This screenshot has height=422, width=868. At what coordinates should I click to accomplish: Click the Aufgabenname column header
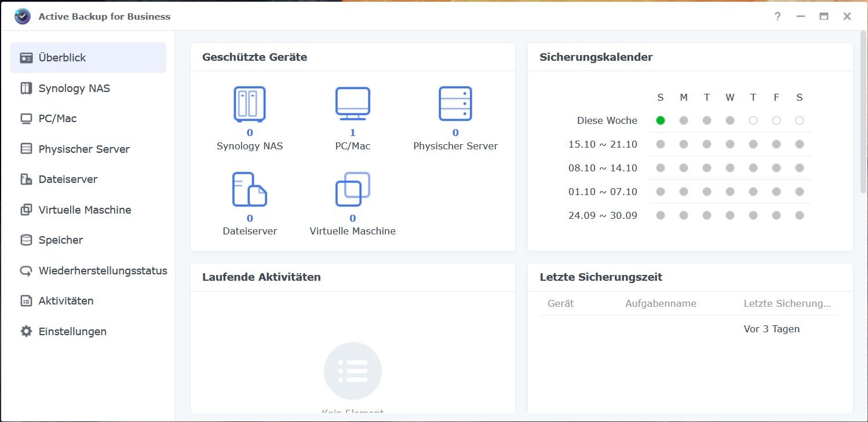tap(661, 303)
